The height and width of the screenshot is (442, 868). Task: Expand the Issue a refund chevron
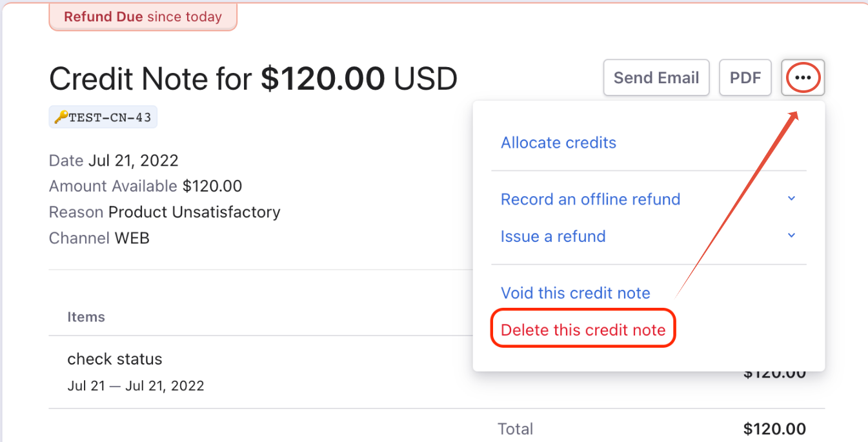[x=792, y=236]
